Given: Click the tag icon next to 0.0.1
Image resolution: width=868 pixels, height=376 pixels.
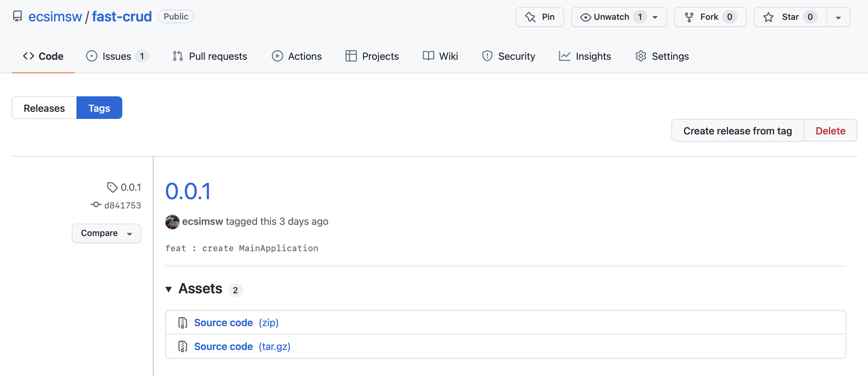Looking at the screenshot, I should pos(112,187).
